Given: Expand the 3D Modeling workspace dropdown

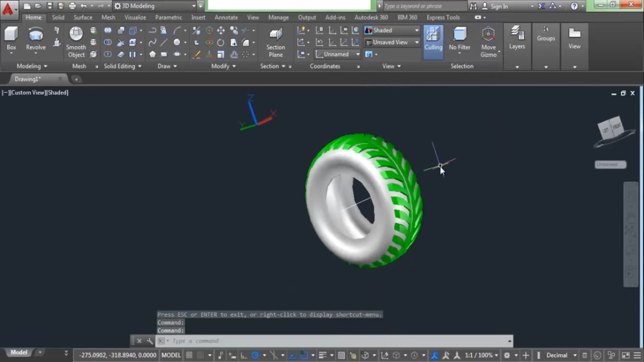Looking at the screenshot, I should tap(194, 6).
